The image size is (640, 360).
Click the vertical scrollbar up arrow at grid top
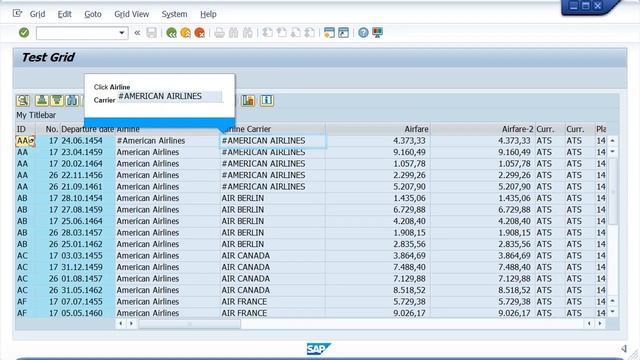point(613,140)
